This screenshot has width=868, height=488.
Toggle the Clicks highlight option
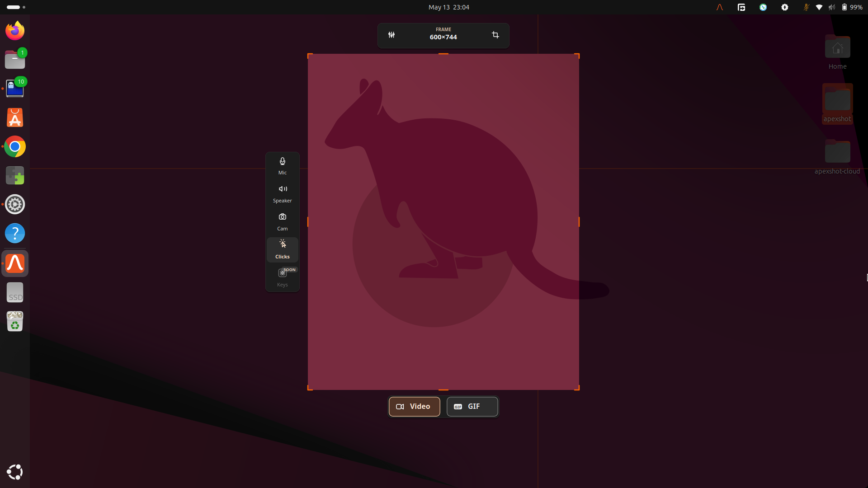(x=283, y=250)
